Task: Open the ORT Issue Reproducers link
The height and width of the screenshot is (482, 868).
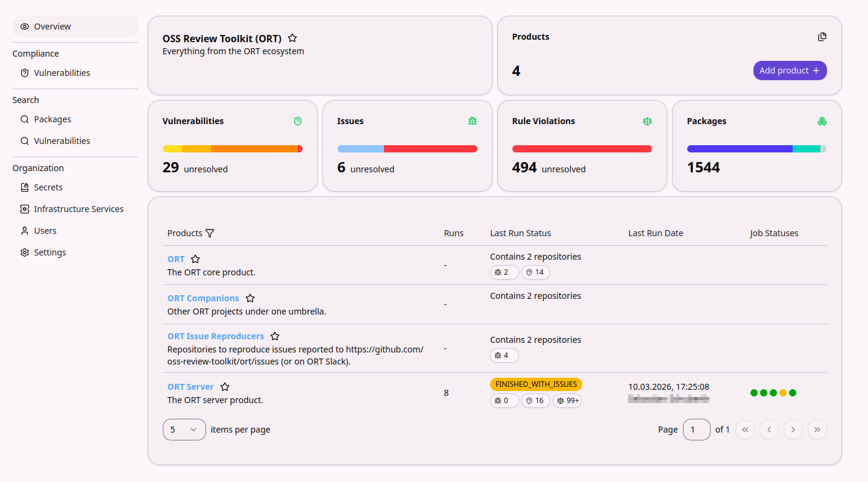Action: pyautogui.click(x=216, y=336)
